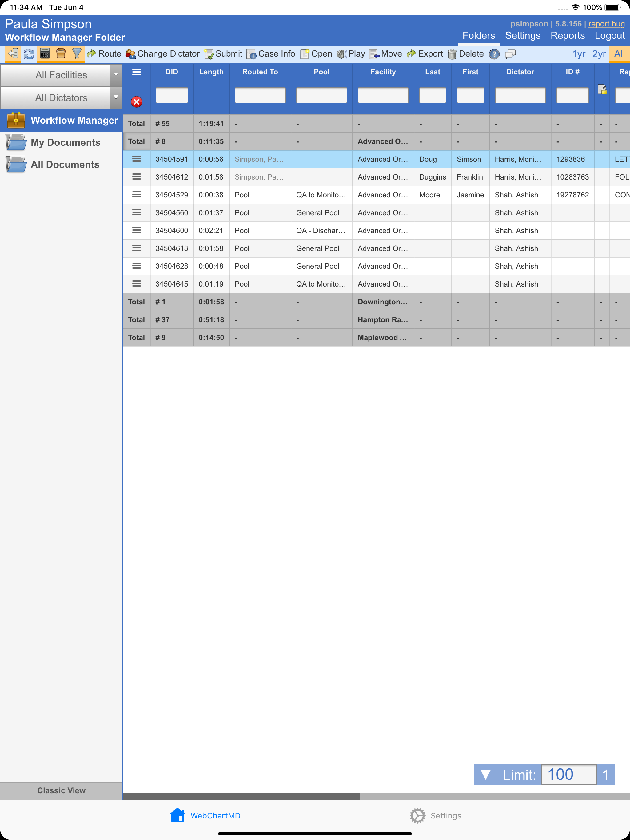This screenshot has width=630, height=840.
Task: Play the dictation audio
Action: (x=351, y=54)
